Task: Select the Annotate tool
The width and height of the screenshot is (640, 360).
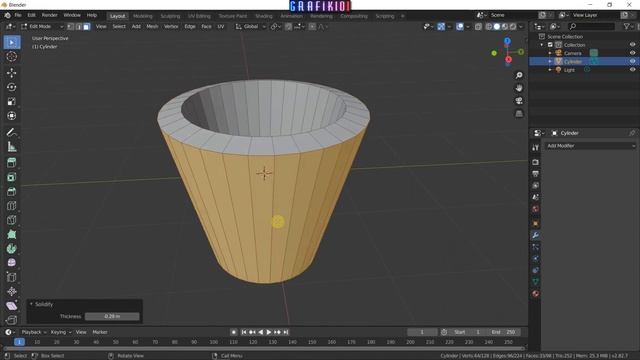Action: point(12,132)
